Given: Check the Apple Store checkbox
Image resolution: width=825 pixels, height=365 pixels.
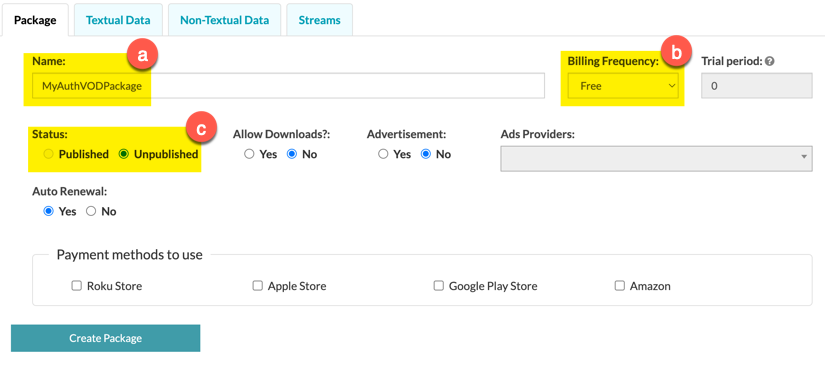Looking at the screenshot, I should tap(257, 286).
